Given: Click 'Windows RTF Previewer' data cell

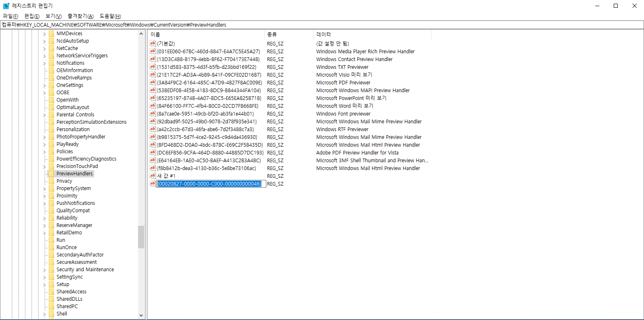Looking at the screenshot, I should coord(342,129).
